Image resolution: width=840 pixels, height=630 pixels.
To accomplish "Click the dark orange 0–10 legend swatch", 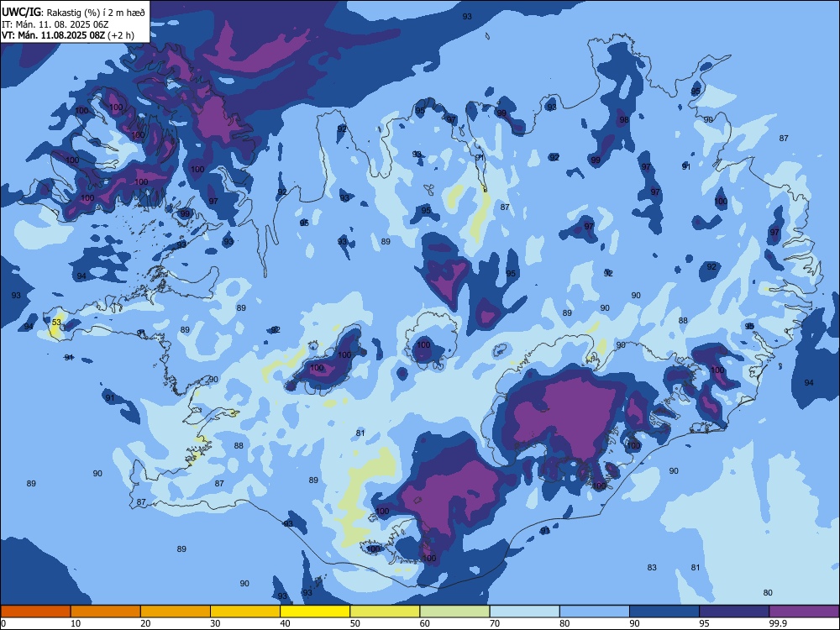I will [35, 612].
